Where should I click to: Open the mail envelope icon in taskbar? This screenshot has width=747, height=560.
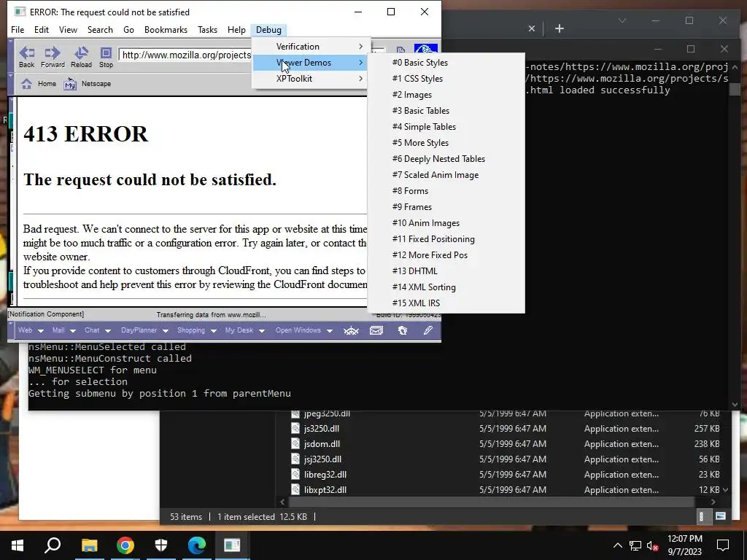(376, 330)
